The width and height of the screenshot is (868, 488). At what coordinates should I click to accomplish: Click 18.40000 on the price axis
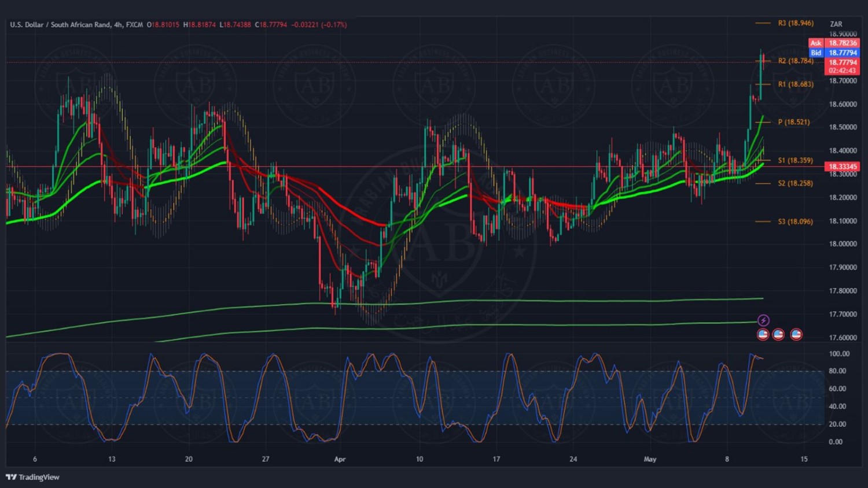click(x=843, y=151)
